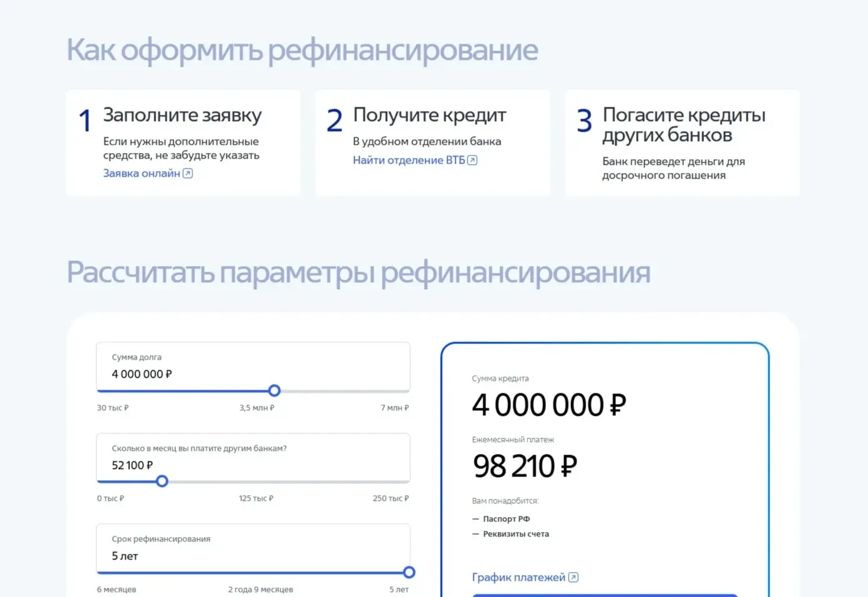Image resolution: width=868 pixels, height=597 pixels.
Task: Click the '6 месяцев' scale label
Action: (x=117, y=590)
